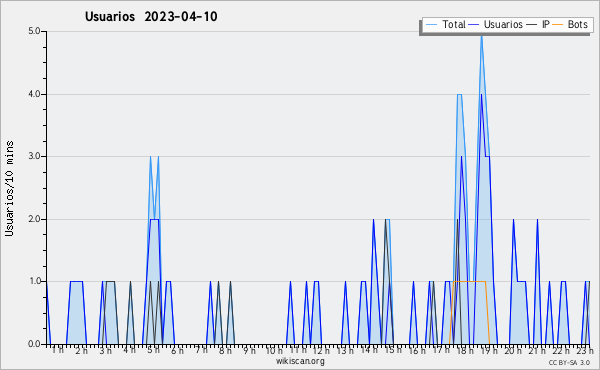Click the y-axis value 4.0
Image resolution: width=600 pixels, height=370 pixels.
click(x=34, y=94)
